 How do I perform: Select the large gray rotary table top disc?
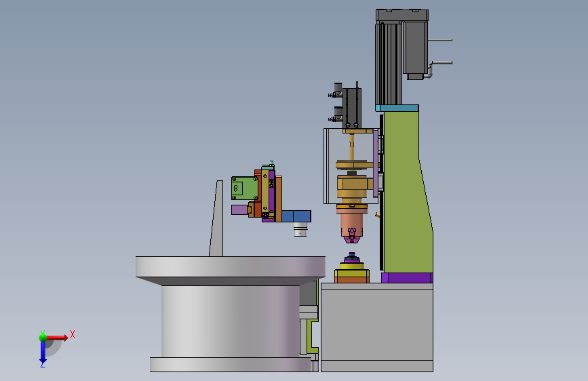(x=231, y=266)
